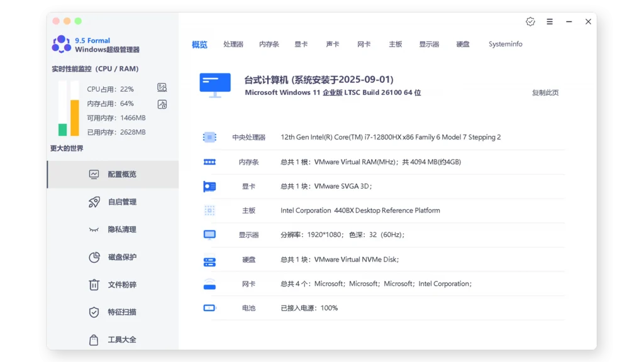Viewport: 644px width, 362px height.
Task: Click the network adapters list text
Action: pyautogui.click(x=376, y=283)
